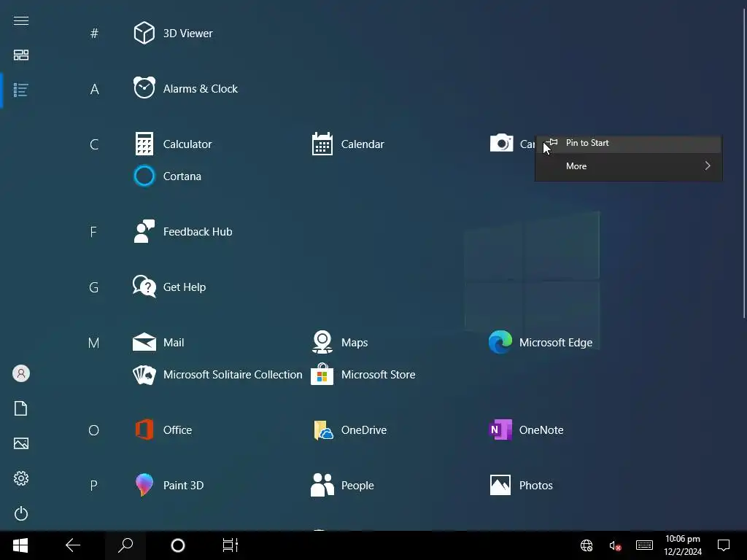
Task: Click the letter M group header
Action: coord(94,343)
